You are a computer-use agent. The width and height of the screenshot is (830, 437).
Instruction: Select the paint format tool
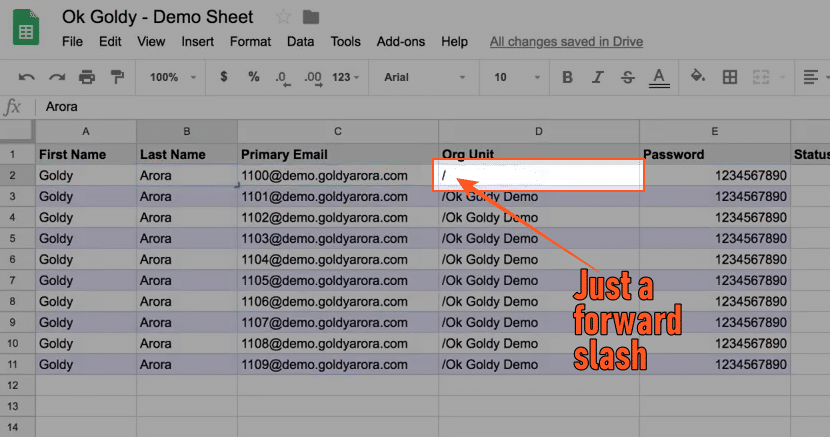pos(117,77)
